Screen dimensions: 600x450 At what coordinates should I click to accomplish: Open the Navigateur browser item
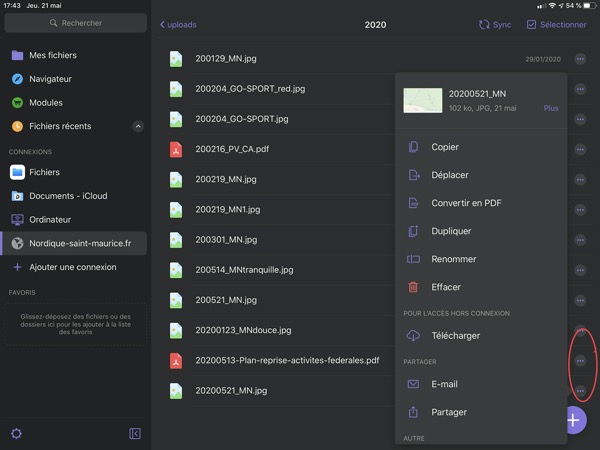click(x=50, y=79)
